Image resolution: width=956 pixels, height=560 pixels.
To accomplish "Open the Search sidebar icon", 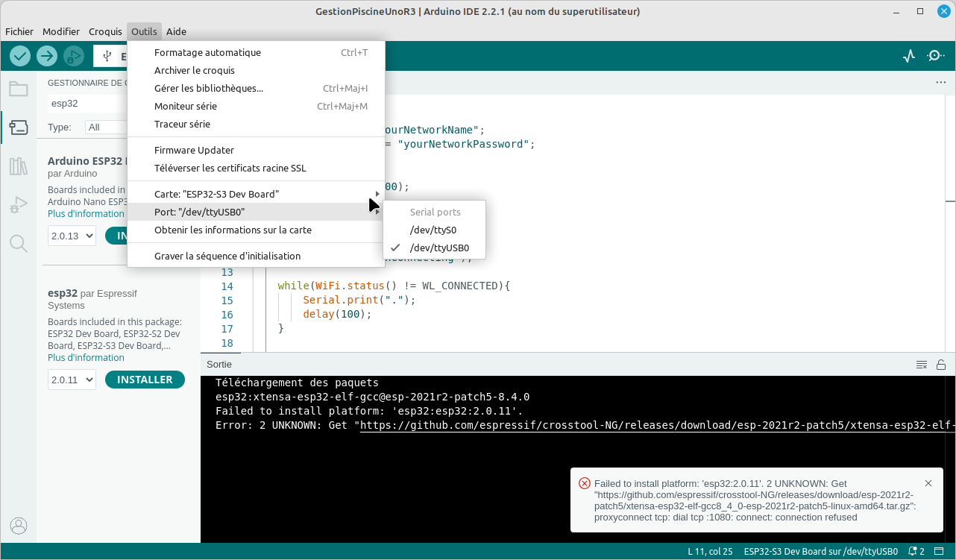I will pyautogui.click(x=18, y=244).
